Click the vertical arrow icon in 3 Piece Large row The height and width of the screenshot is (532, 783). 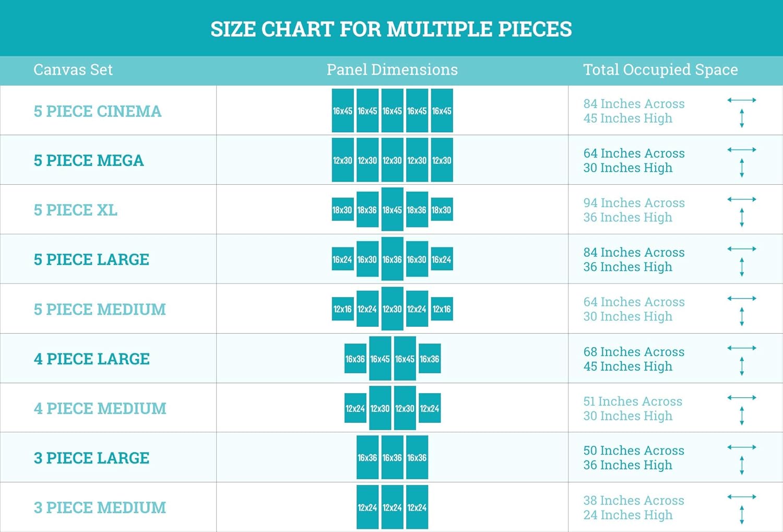tap(742, 465)
